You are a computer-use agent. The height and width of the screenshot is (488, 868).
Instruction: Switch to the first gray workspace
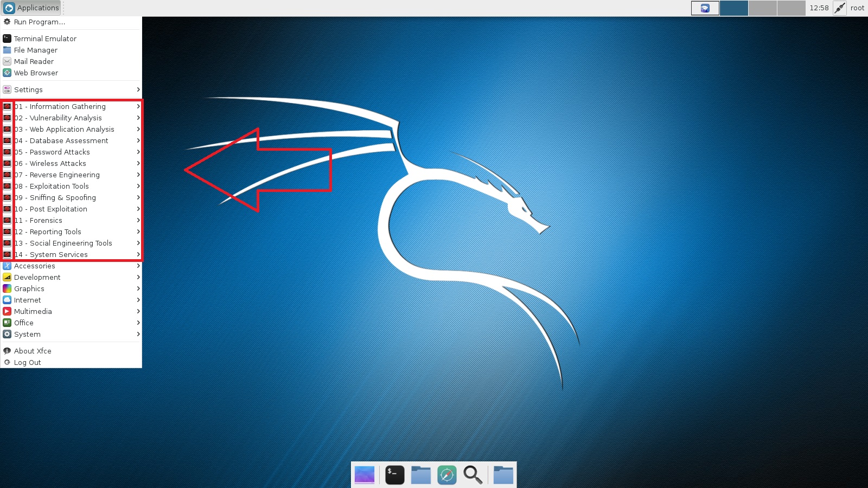763,8
